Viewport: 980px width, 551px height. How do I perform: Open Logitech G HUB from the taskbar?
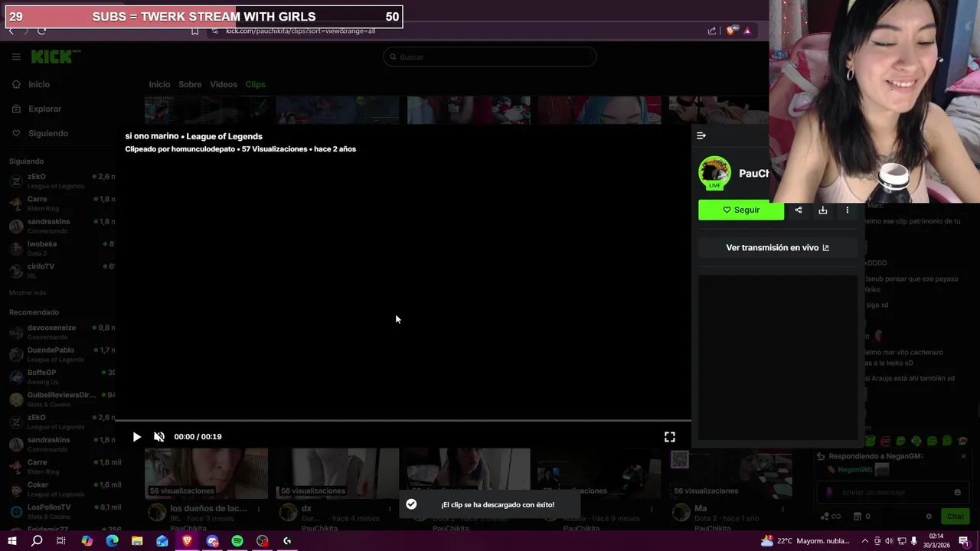tap(287, 541)
